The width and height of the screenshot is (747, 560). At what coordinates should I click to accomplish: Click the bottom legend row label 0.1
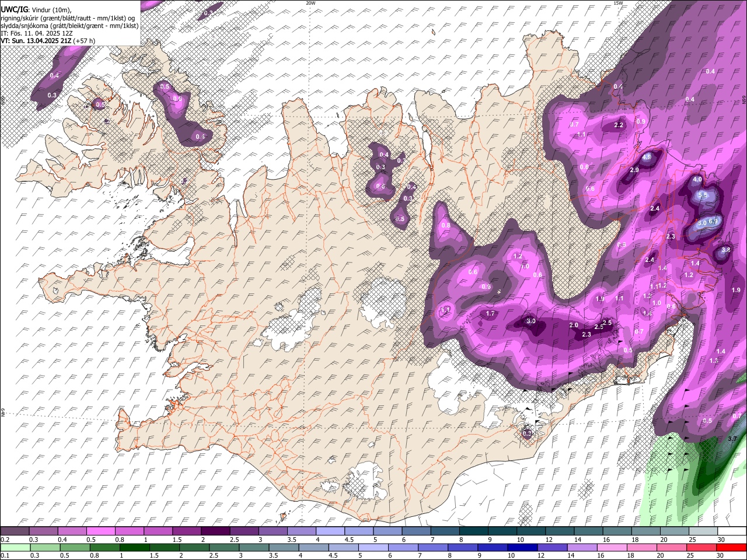[4, 556]
